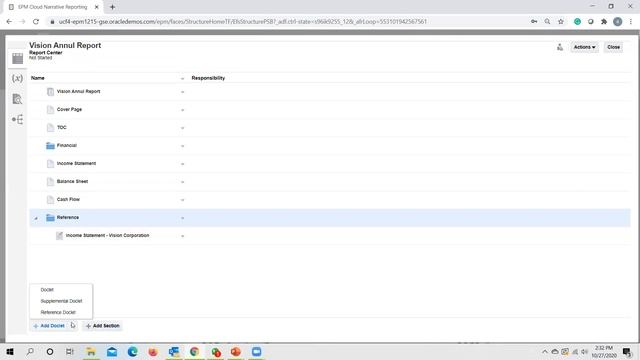Open the Balance Sheet row action arrow
The image size is (640, 360).
(182, 182)
